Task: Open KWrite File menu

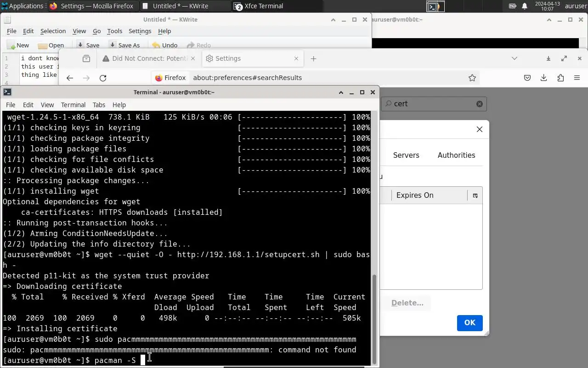Action: 11,31
